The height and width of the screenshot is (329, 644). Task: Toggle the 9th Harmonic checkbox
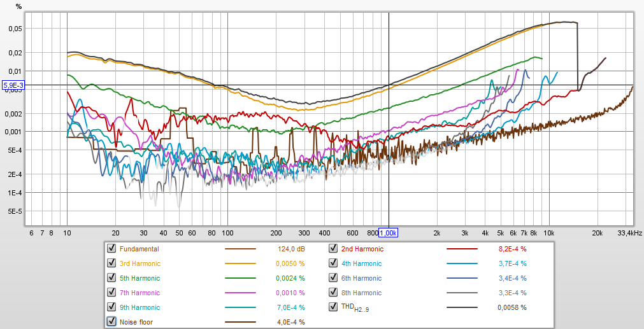coord(111,307)
